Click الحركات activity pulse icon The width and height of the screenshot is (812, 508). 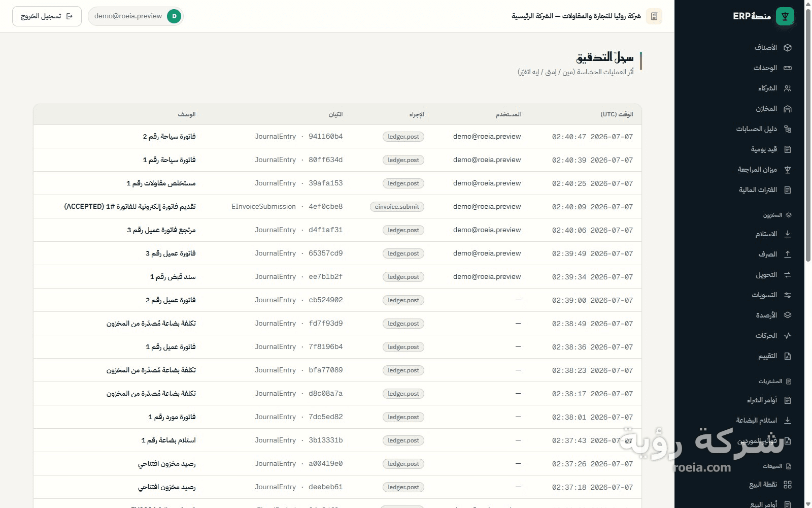[788, 336]
